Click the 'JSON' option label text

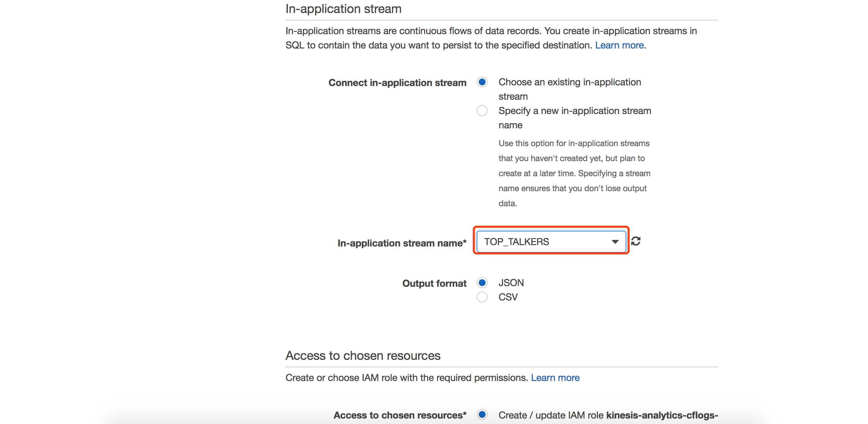[511, 283]
